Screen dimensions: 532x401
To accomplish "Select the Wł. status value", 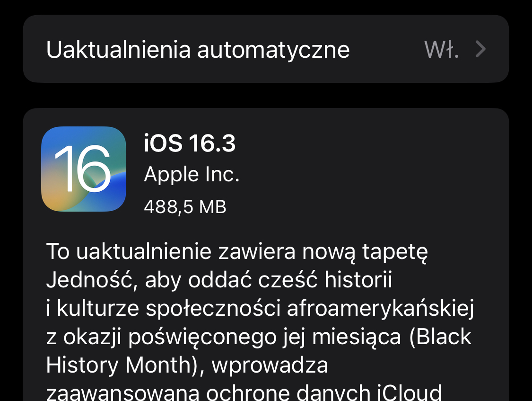I will 441,50.
